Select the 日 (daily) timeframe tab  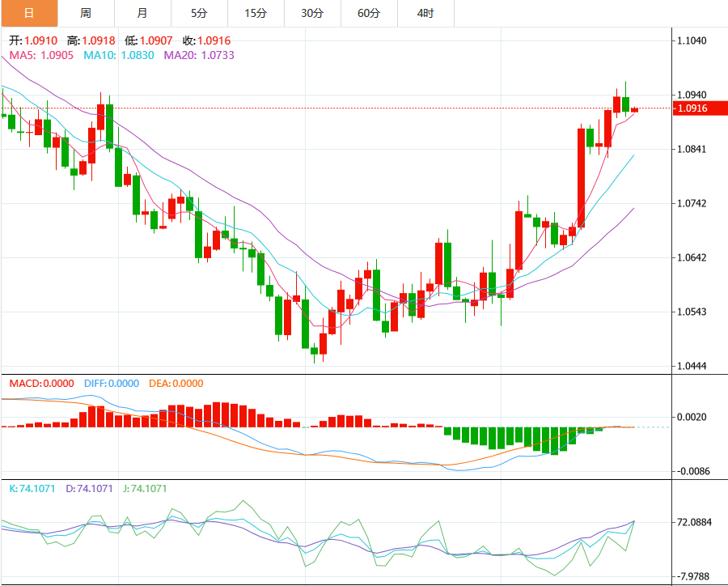click(x=29, y=13)
